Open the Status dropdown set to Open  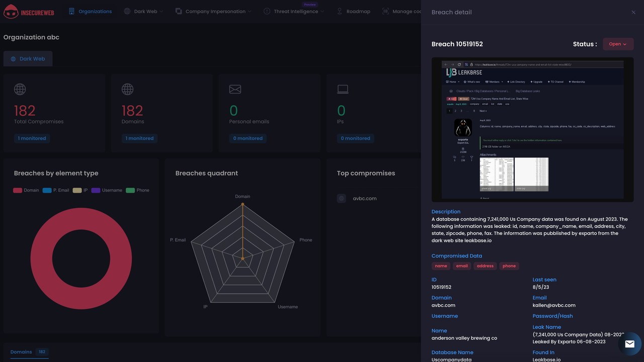pyautogui.click(x=618, y=44)
